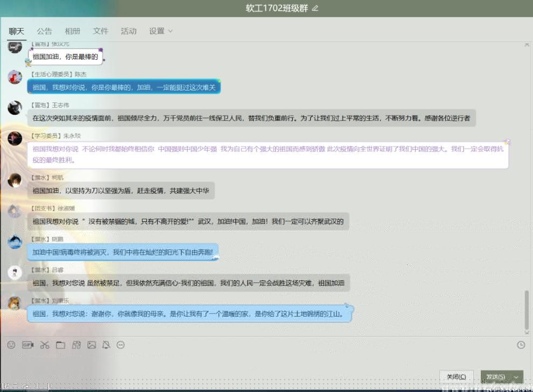This screenshot has height=392, width=533.
Task: Open message history with the clock icon
Action: coord(521,345)
